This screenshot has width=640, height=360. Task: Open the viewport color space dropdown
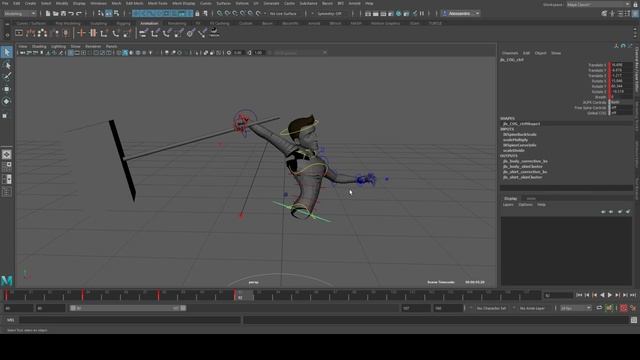pyautogui.click(x=300, y=53)
